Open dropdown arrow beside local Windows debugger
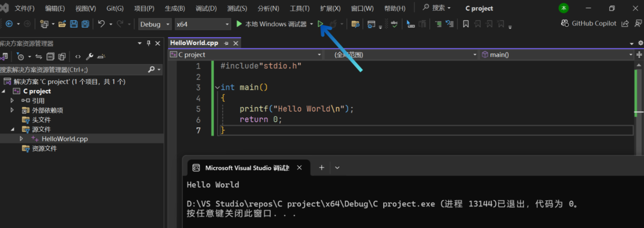The height and width of the screenshot is (228, 644). (311, 24)
